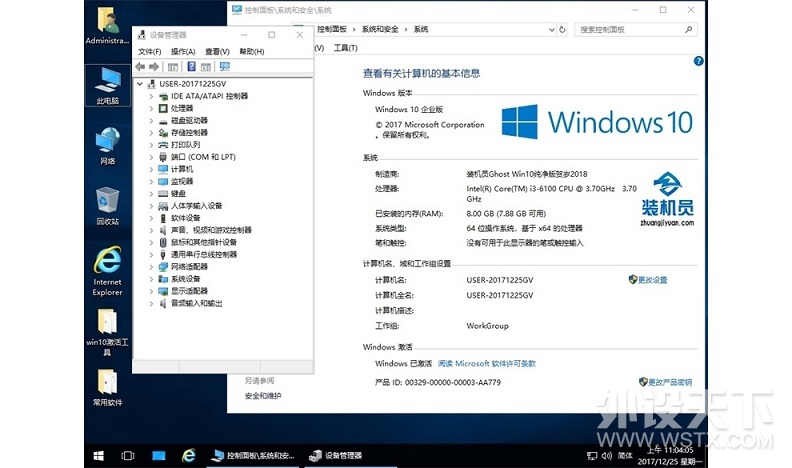Expand the IDE ATA/ATAPI 控制器 node
The width and height of the screenshot is (792, 468).
[151, 96]
